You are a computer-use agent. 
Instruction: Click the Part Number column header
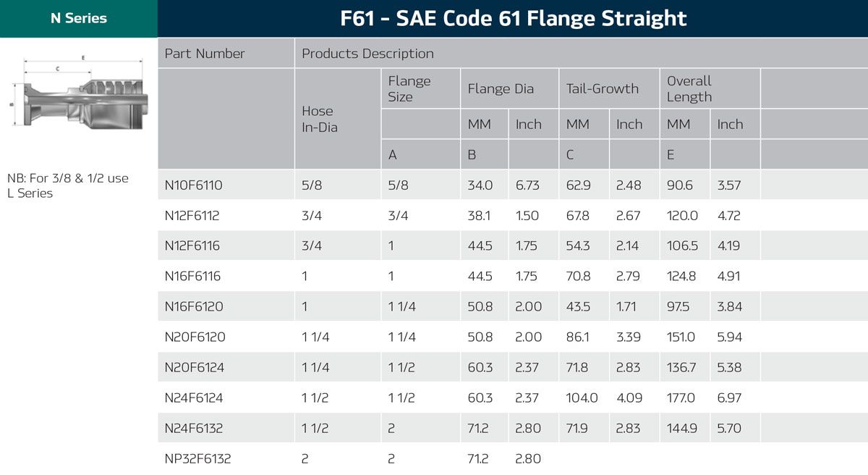click(x=205, y=54)
